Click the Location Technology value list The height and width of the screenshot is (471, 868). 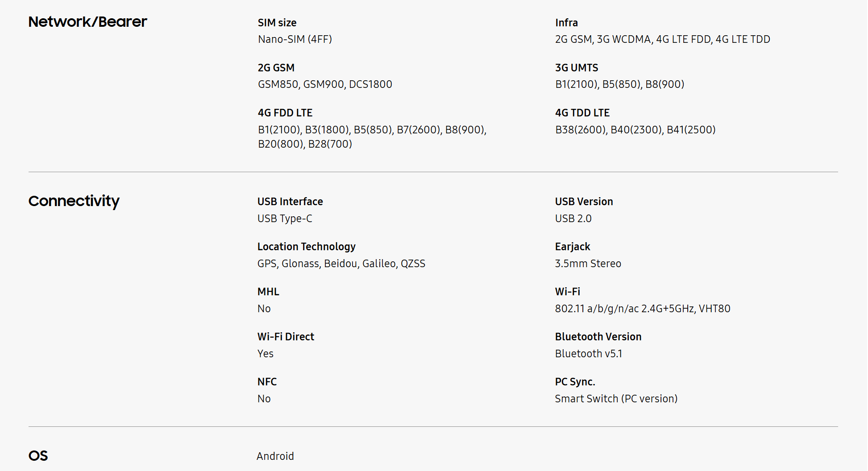(x=341, y=264)
